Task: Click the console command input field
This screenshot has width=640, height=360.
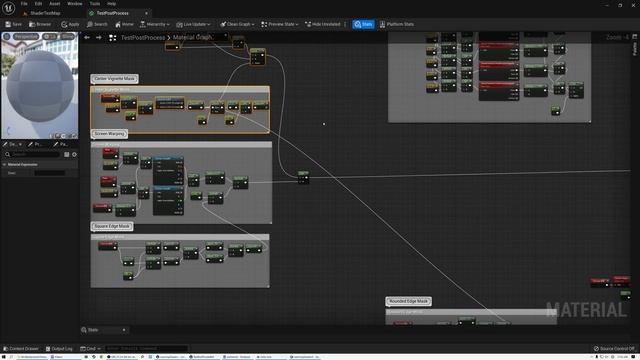Action: coord(147,349)
